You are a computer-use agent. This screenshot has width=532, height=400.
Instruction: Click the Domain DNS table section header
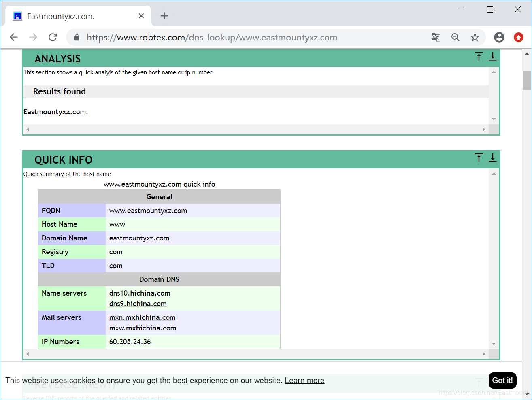[x=159, y=279]
